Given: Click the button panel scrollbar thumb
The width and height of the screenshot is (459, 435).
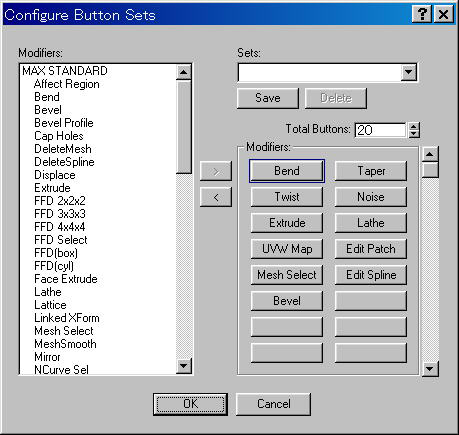Looking at the screenshot, I should coord(430,170).
